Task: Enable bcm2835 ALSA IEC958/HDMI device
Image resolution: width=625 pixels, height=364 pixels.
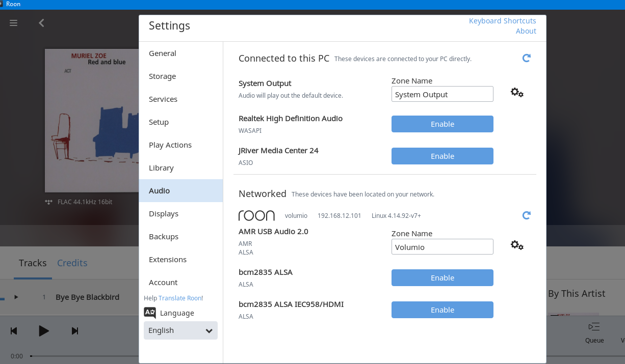Action: pos(442,310)
